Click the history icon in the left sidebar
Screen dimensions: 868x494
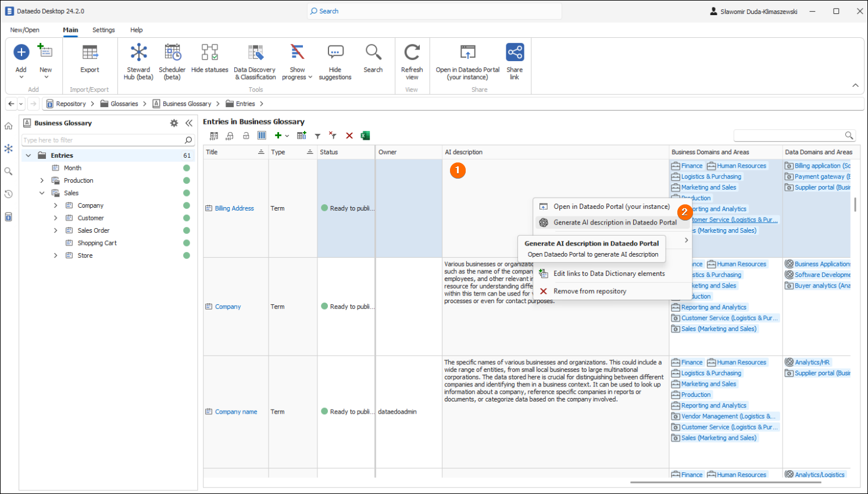point(8,194)
